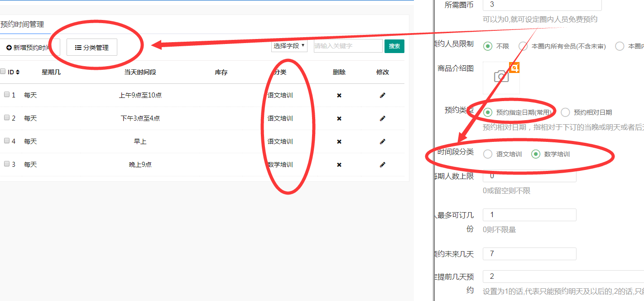Focus the keyword search input field
644x301 pixels.
tap(348, 46)
